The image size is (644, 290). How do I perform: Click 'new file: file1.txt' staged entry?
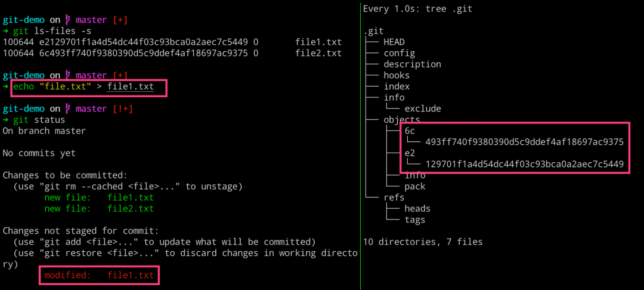[99, 198]
